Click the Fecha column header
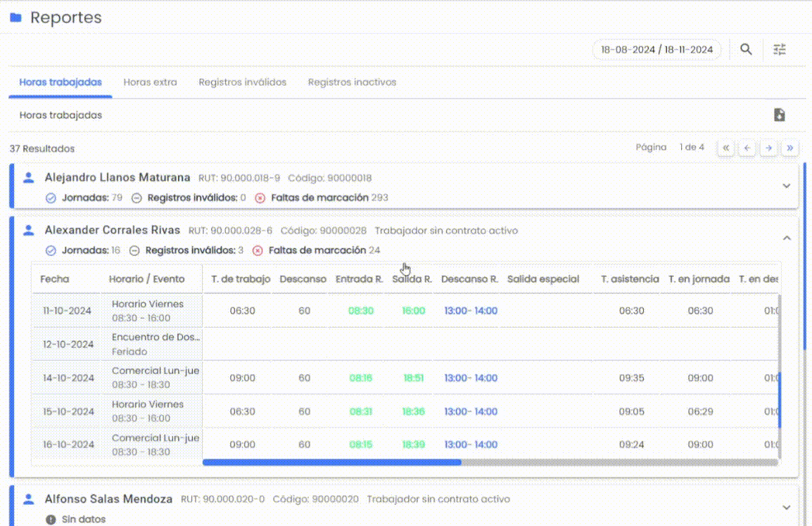The width and height of the screenshot is (812, 526). click(x=55, y=279)
